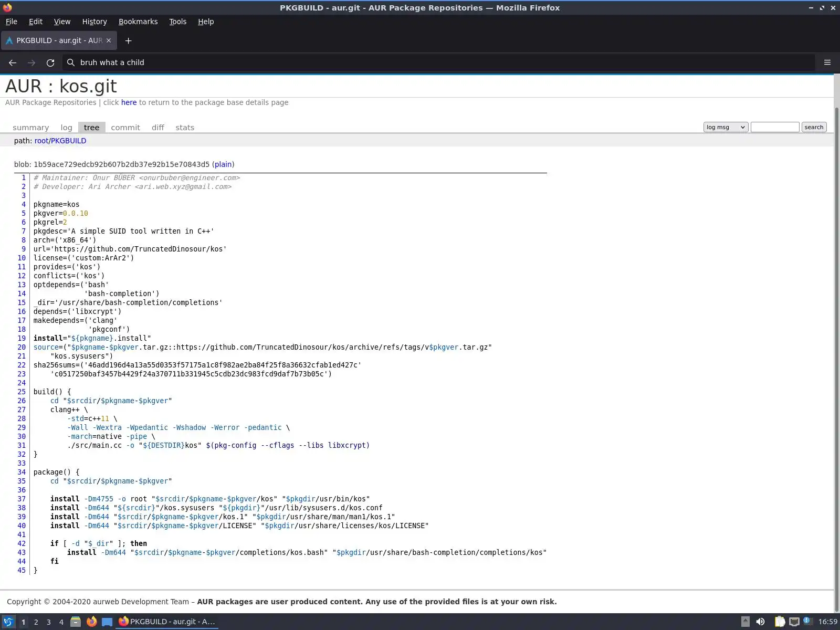Switch to the log tab
840x630 pixels.
click(66, 128)
